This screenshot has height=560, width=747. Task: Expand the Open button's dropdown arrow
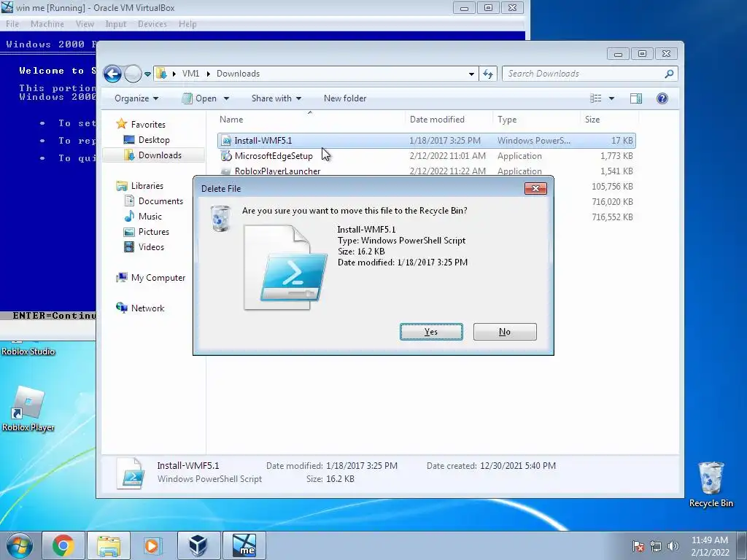[x=226, y=98]
